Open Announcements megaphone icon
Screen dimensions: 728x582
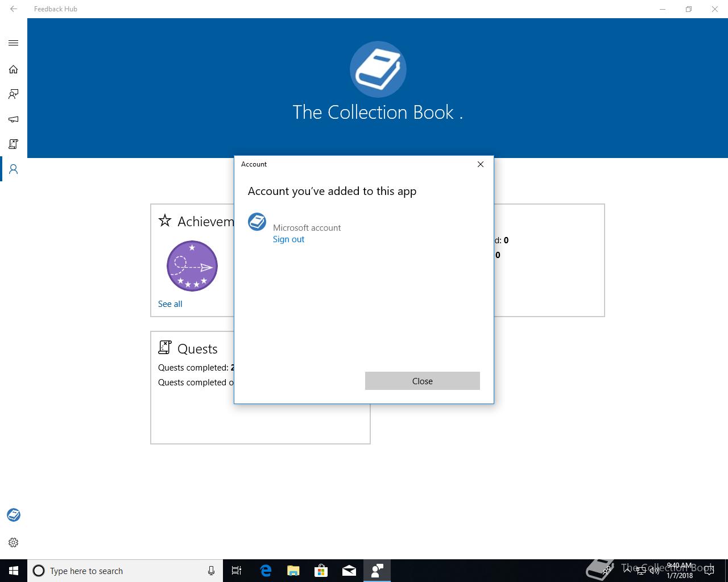pyautogui.click(x=14, y=119)
